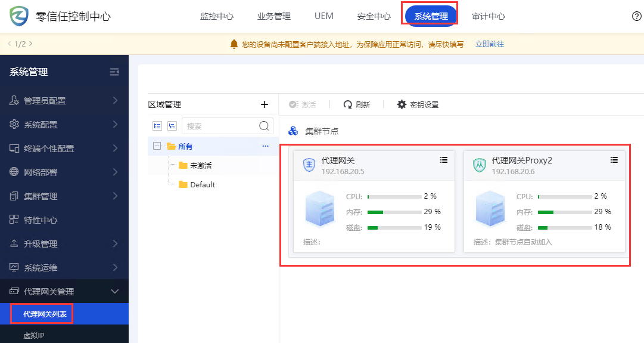Image resolution: width=644 pixels, height=343 pixels.
Task: Expand the 系统配置 chevron
Action: pos(115,124)
